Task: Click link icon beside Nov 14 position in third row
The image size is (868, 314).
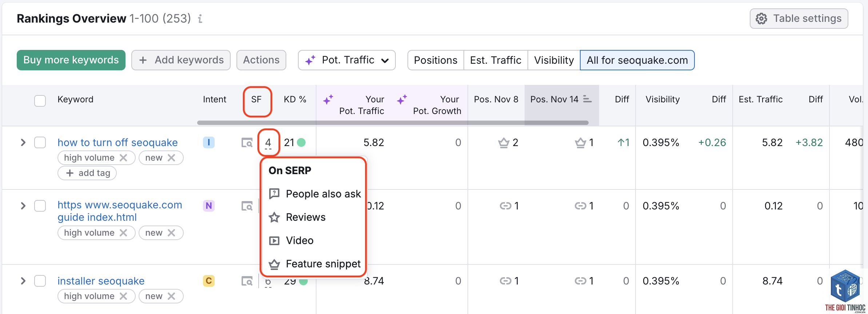Action: [x=580, y=281]
